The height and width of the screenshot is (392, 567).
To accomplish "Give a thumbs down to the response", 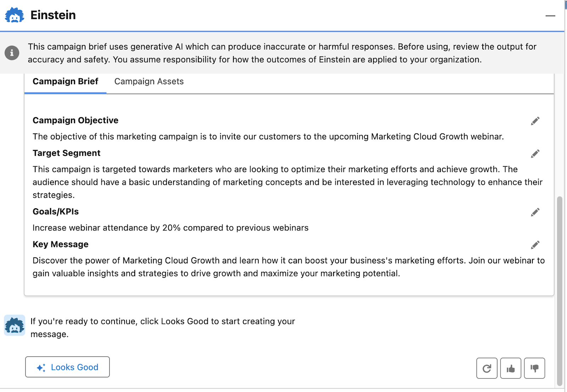I will (534, 368).
